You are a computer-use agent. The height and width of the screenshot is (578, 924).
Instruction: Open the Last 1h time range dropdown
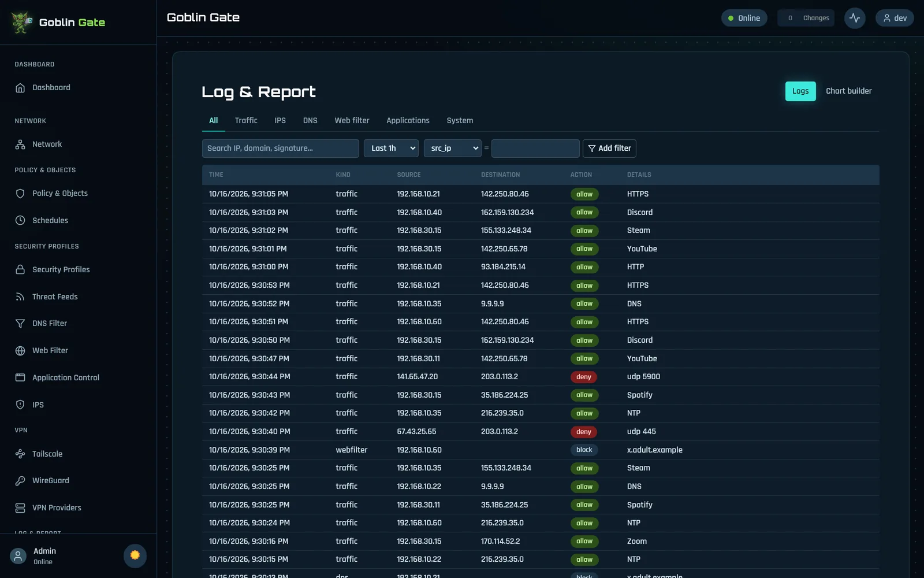[x=391, y=149]
